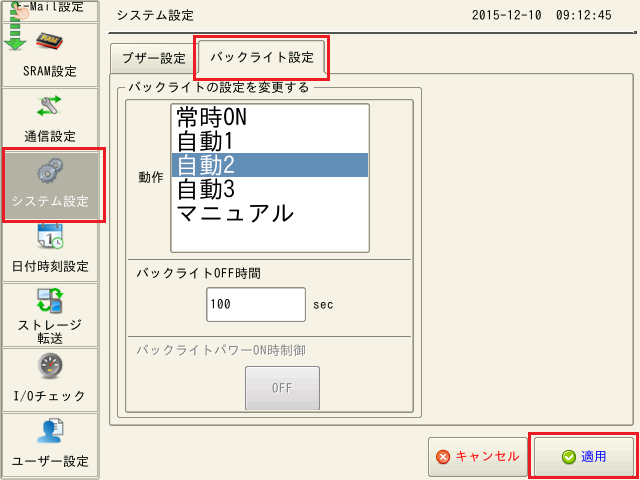Click the backlight OFF time input field
This screenshot has height=480, width=640.
coord(255,304)
